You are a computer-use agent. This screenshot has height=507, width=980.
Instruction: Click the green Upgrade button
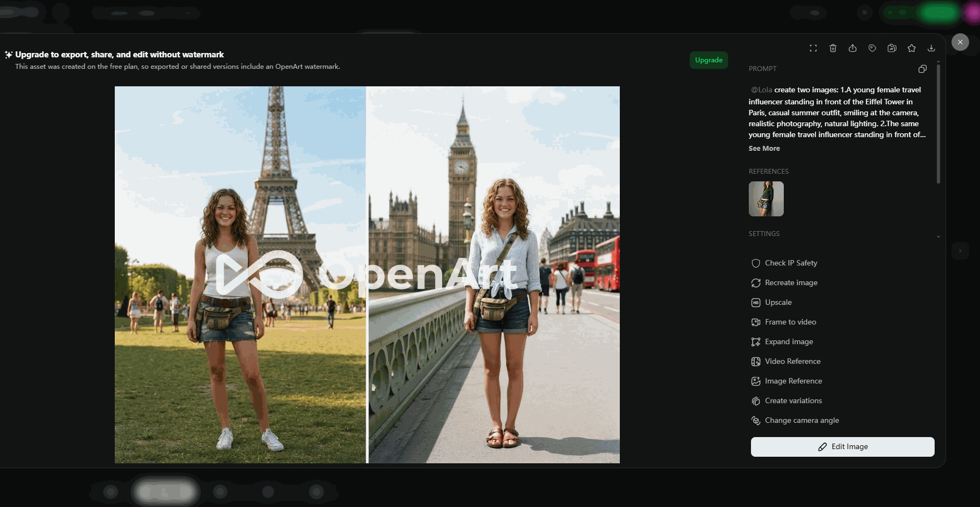point(709,60)
